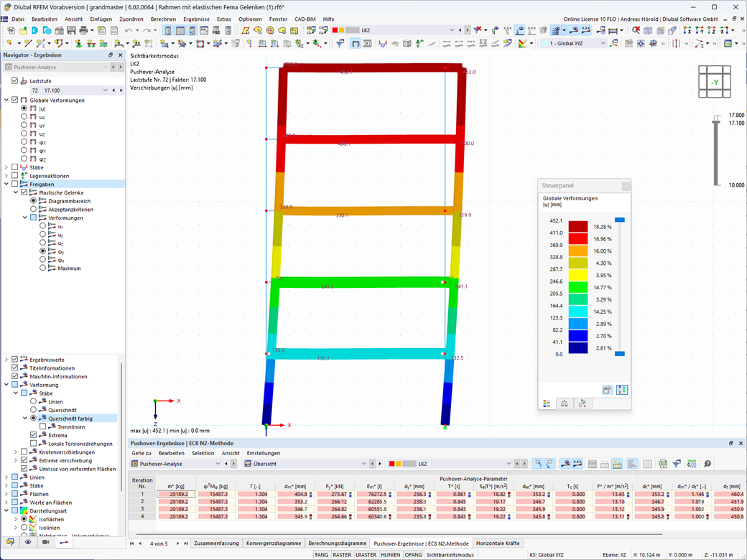This screenshot has height=560, width=747.
Task: Click the Undo arrow icon
Action: (129, 30)
